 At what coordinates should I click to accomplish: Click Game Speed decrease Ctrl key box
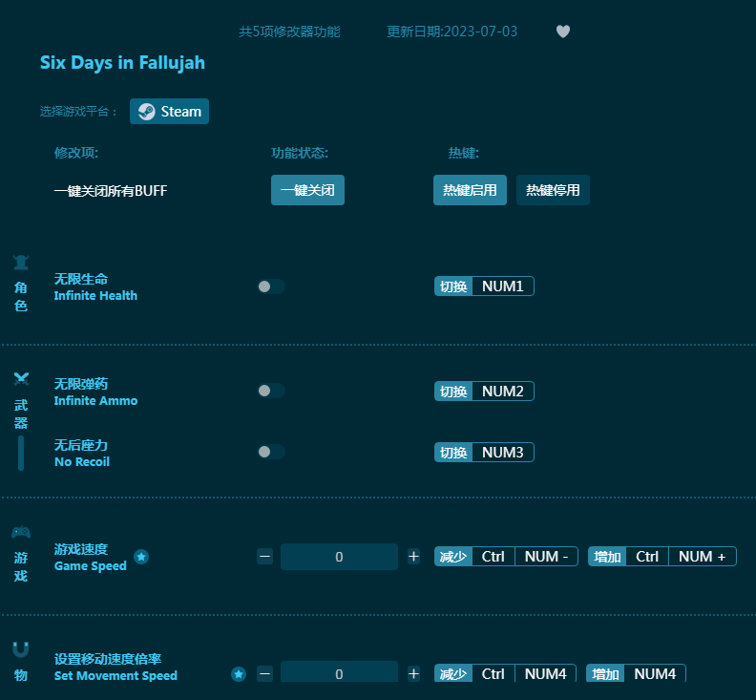coord(493,556)
